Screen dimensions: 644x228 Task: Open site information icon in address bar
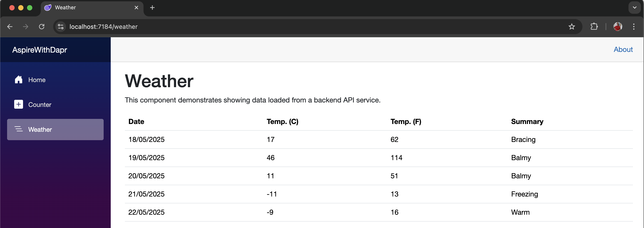coord(61,27)
